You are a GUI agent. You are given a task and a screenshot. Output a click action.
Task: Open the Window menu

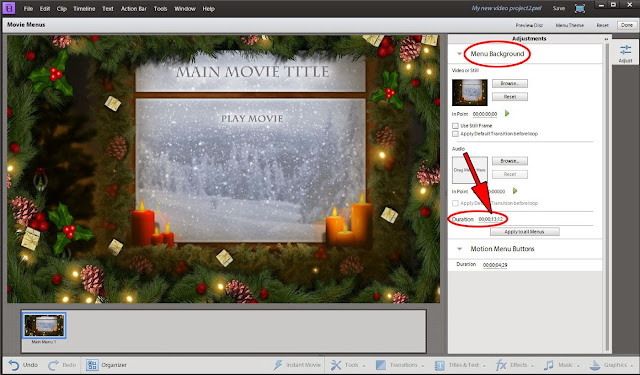pos(185,9)
